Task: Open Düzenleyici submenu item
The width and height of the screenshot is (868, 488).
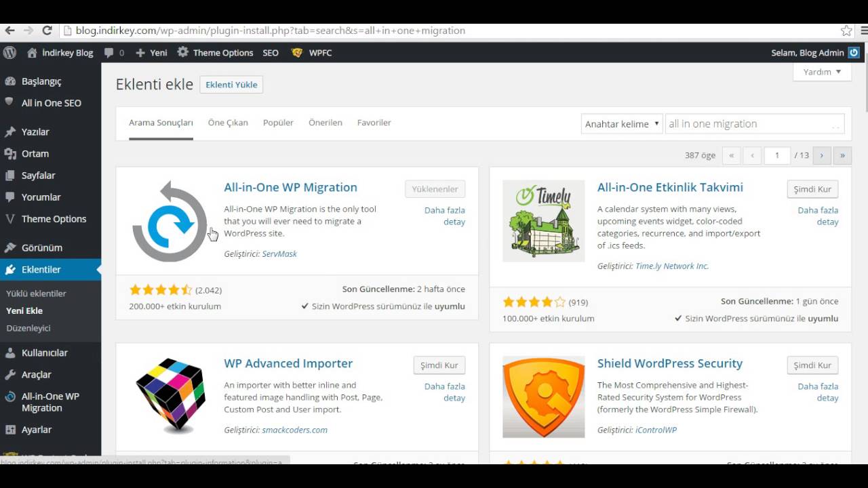Action: coord(28,328)
